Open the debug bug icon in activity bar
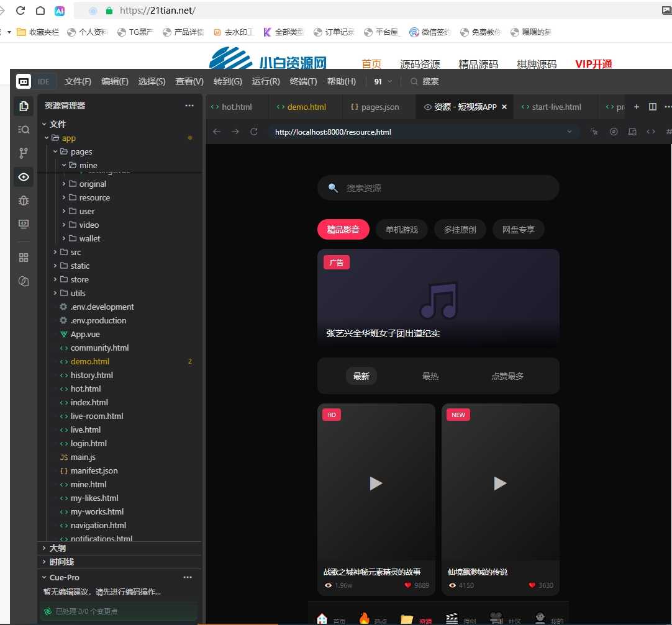Screen dimensions: 672x625 tap(24, 200)
